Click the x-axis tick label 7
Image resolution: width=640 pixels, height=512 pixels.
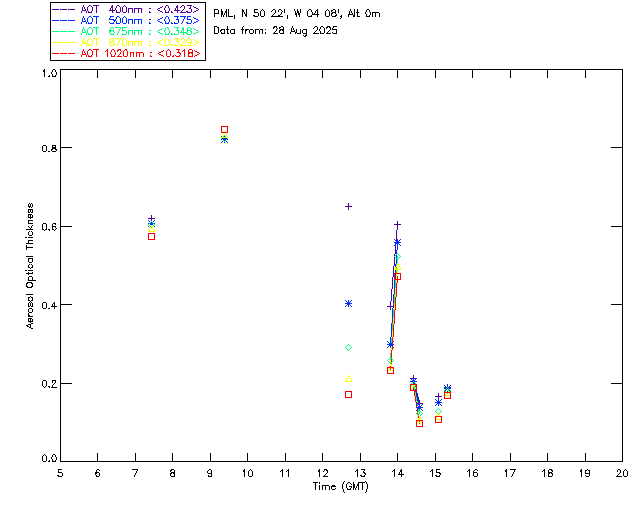coord(135,473)
